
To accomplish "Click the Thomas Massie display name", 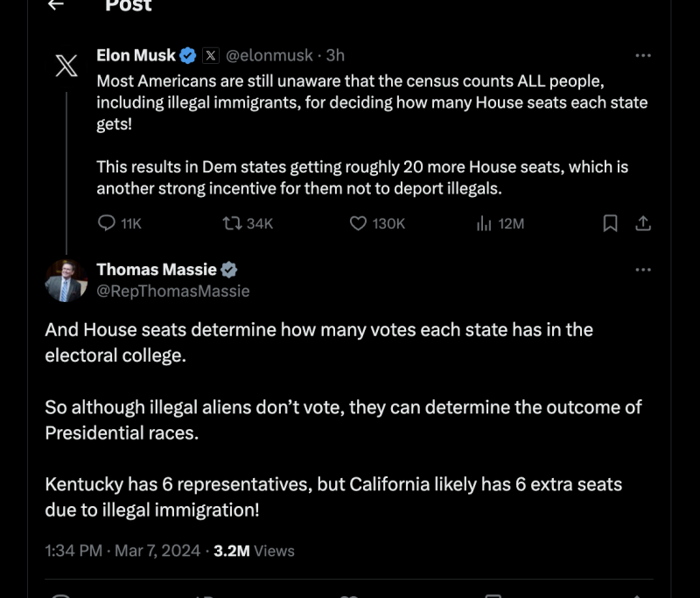I will pos(157,270).
